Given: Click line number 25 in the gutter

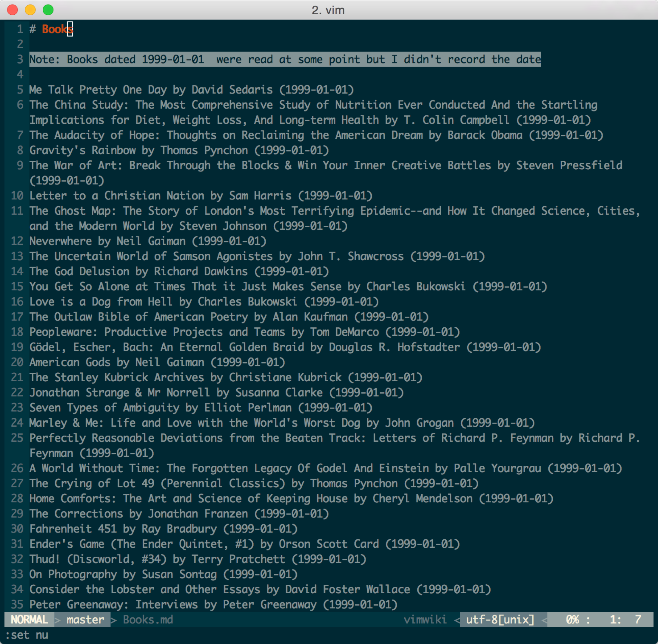Looking at the screenshot, I should point(17,438).
